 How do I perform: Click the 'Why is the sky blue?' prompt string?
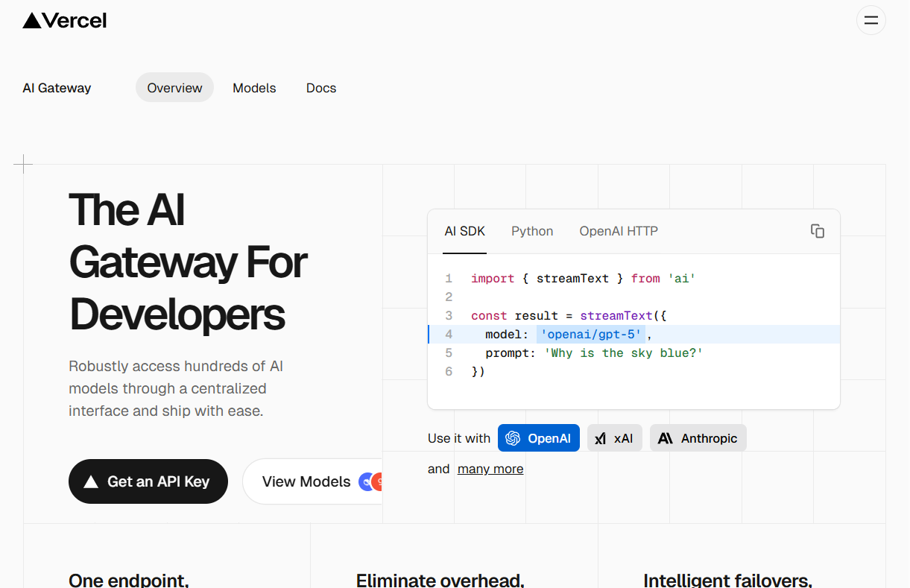click(x=624, y=353)
